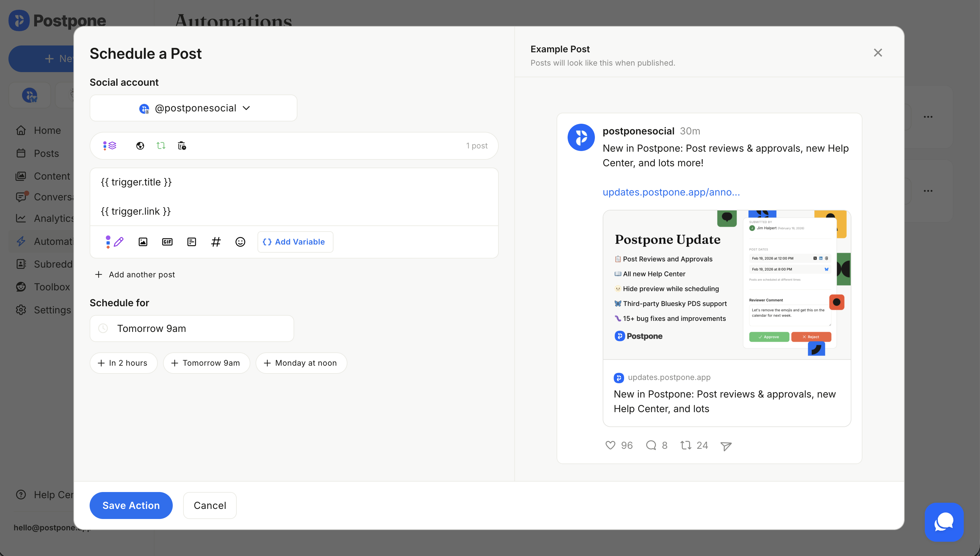This screenshot has width=980, height=556.
Task: Go to the Posts section
Action: [46, 154]
